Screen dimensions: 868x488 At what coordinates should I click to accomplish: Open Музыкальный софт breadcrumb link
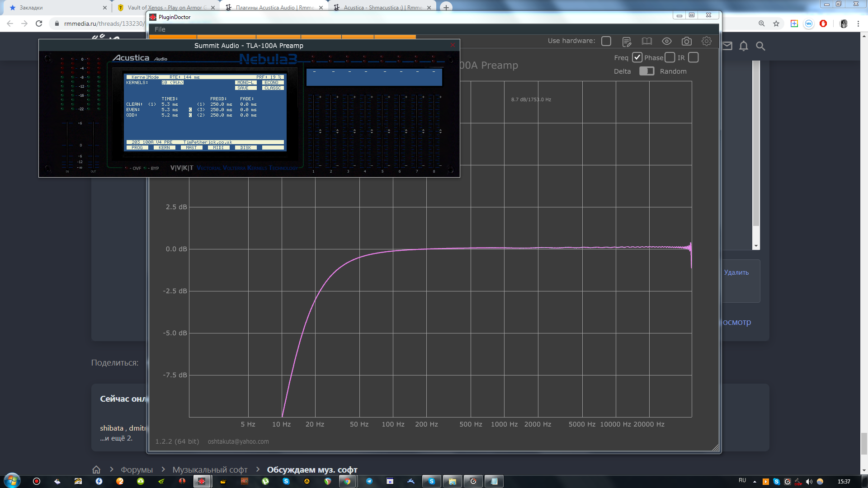pos(210,470)
